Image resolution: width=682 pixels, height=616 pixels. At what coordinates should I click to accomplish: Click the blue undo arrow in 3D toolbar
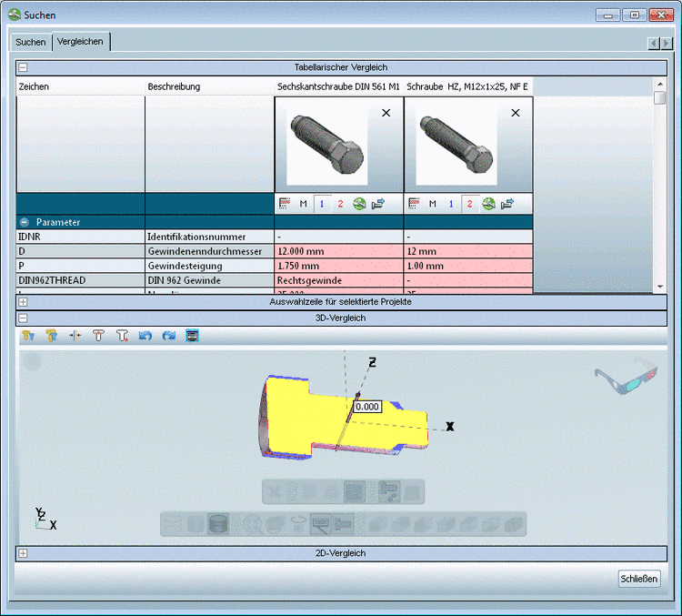[x=145, y=336]
